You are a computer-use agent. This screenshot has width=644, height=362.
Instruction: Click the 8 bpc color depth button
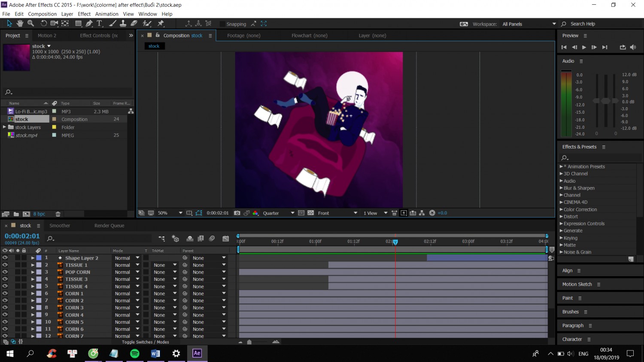pyautogui.click(x=39, y=214)
